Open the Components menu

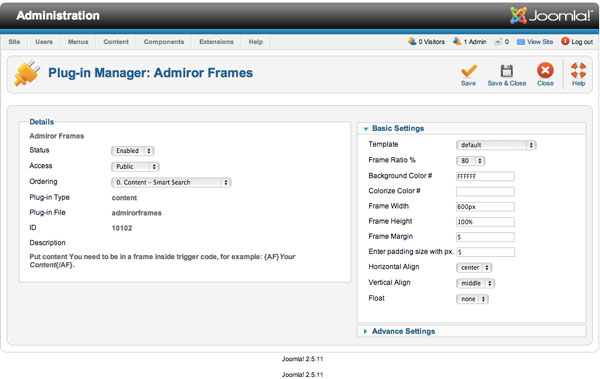tap(164, 42)
